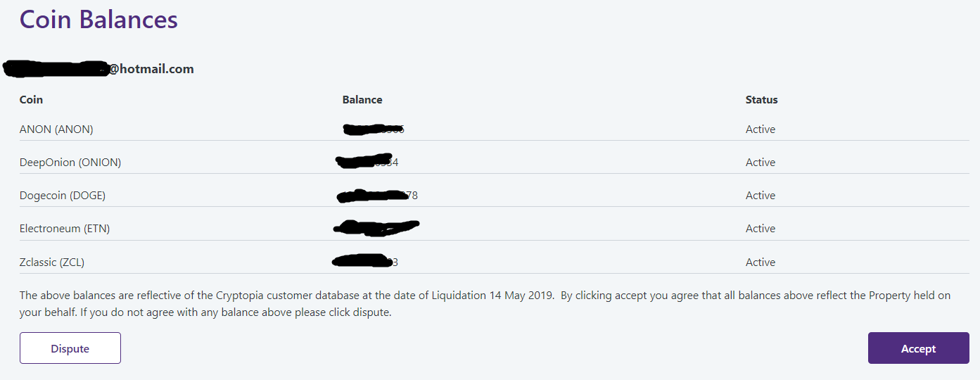Click the Accept button
The width and height of the screenshot is (980, 380).
pyautogui.click(x=918, y=348)
